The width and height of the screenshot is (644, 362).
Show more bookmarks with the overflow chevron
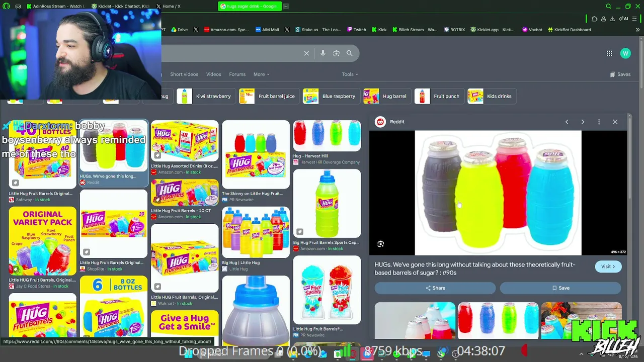coord(637,30)
